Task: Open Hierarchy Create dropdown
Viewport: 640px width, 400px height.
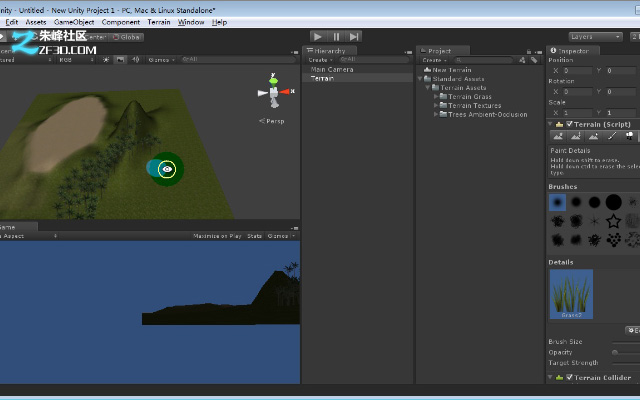Action: coord(320,60)
